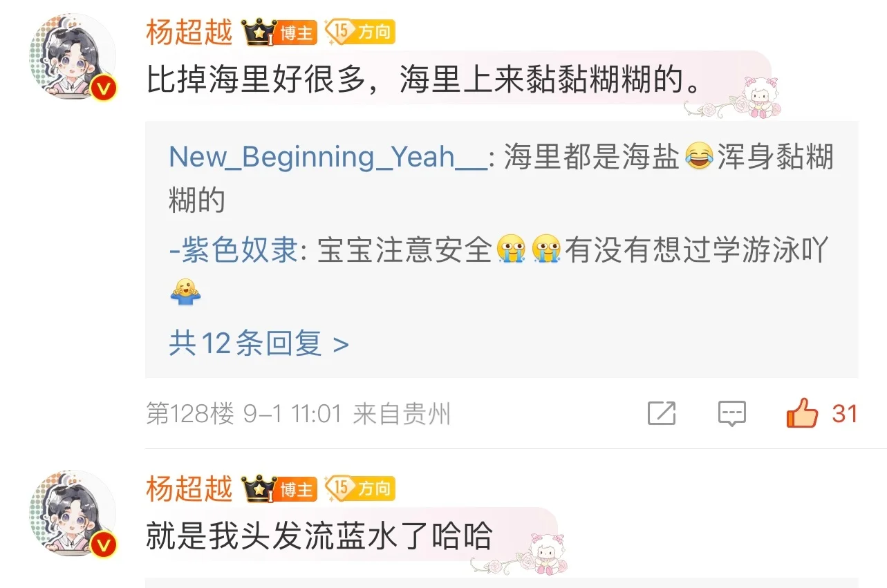Open -紫色奴隶 user profile link

(x=233, y=250)
